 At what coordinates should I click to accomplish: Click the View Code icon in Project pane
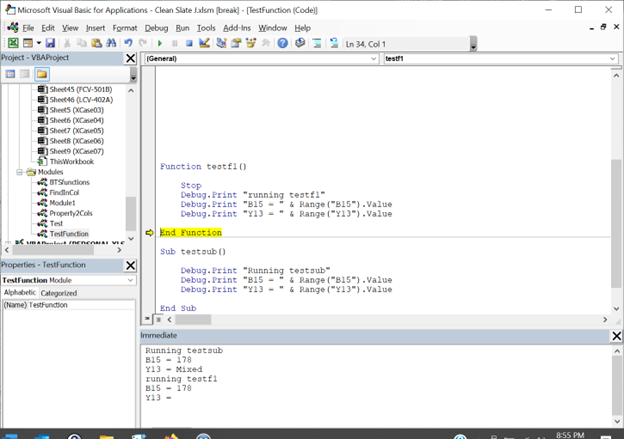pyautogui.click(x=10, y=74)
